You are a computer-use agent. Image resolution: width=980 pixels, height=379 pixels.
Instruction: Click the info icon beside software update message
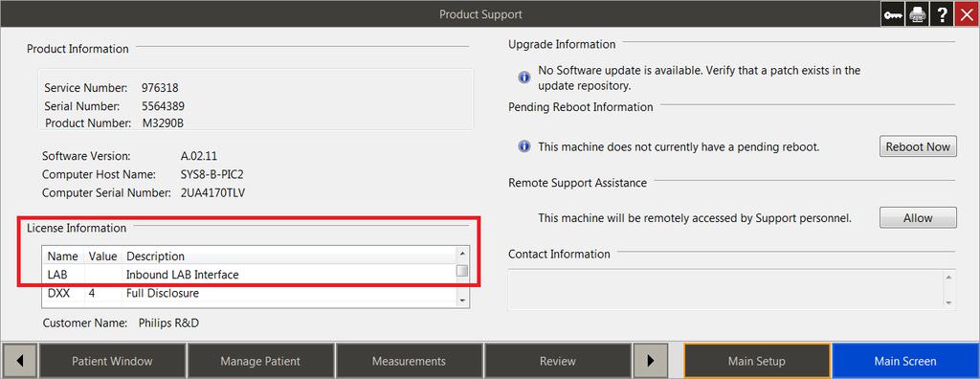tap(524, 78)
